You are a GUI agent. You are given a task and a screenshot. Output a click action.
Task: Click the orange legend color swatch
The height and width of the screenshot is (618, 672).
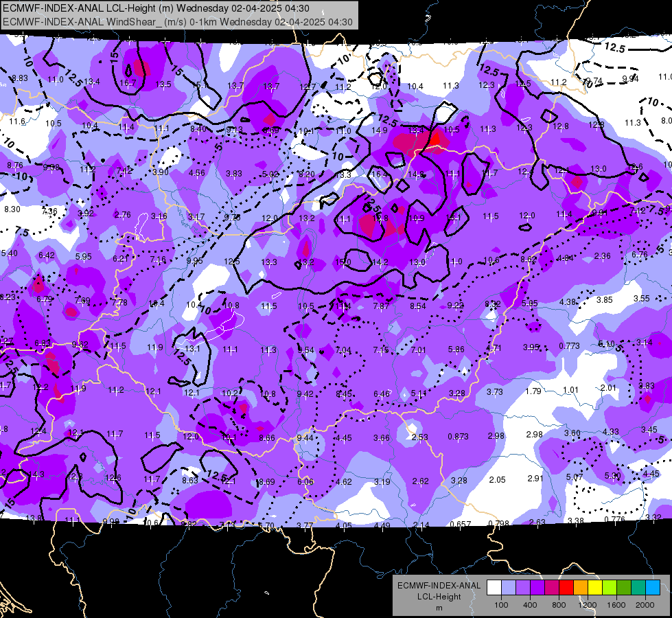tap(581, 588)
